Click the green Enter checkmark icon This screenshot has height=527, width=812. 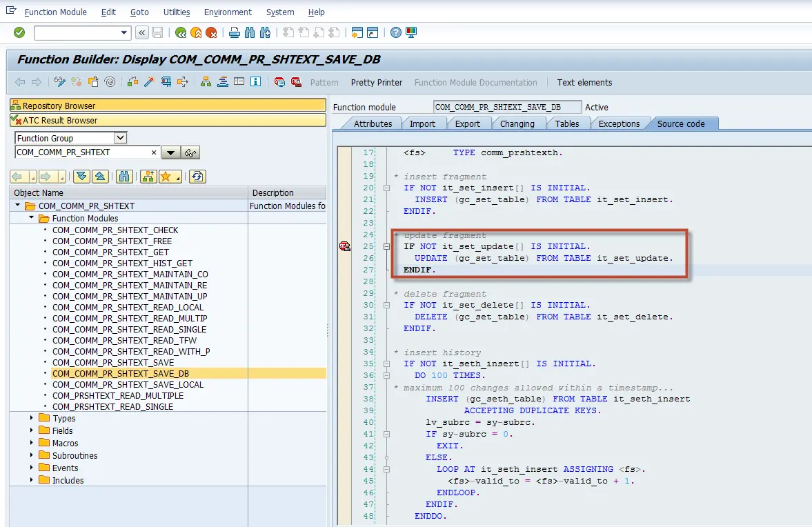[x=19, y=32]
